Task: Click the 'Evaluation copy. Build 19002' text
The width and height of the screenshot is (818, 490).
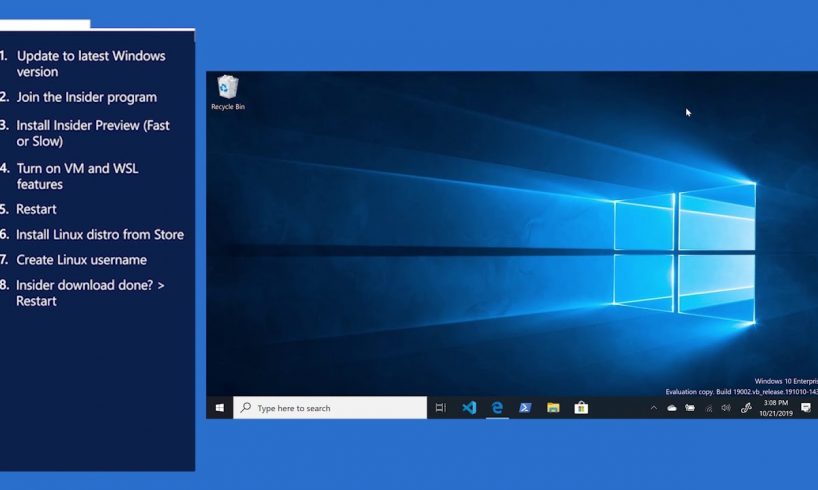Action: [x=741, y=391]
